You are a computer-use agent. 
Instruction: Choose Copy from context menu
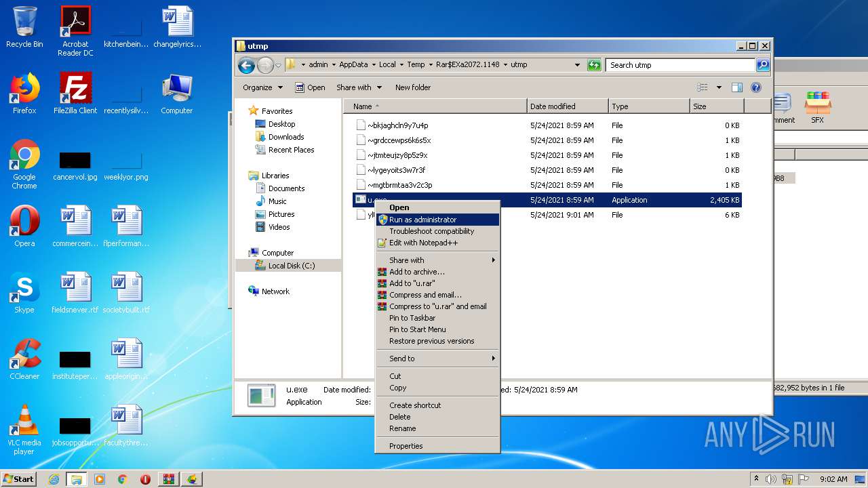[x=437, y=388]
